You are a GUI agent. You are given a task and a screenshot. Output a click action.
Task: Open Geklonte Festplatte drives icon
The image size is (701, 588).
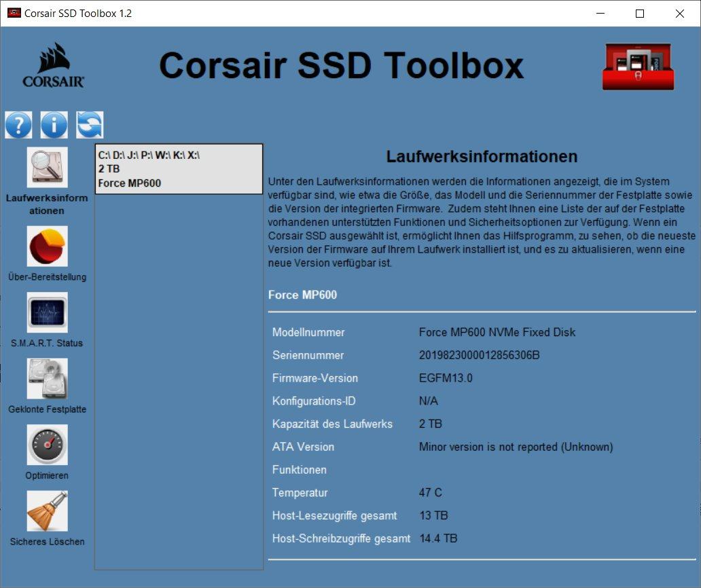pyautogui.click(x=47, y=378)
